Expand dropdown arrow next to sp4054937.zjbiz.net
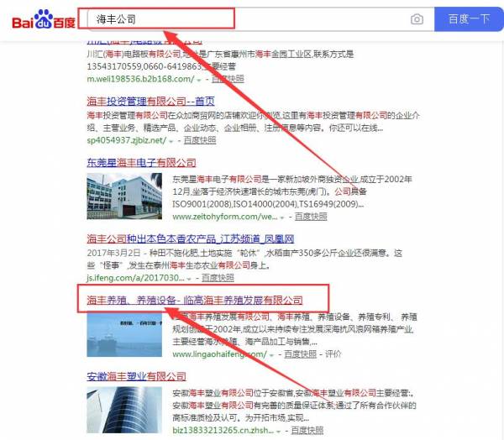The width and height of the screenshot is (504, 440). coord(171,141)
